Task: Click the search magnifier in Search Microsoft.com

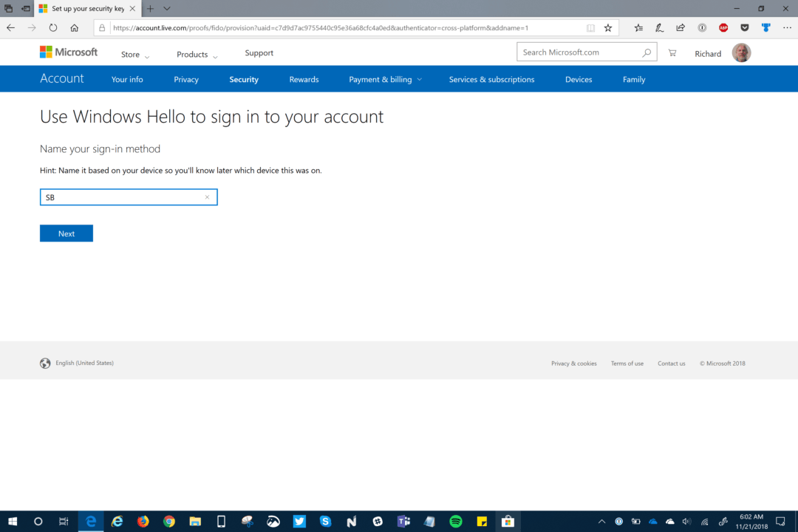Action: (647, 52)
